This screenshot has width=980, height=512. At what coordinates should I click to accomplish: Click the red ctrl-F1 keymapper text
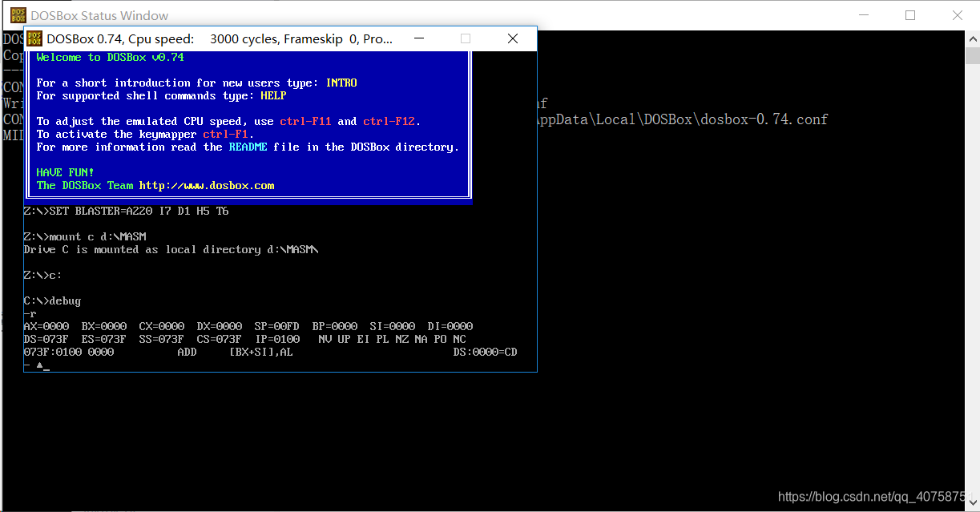[x=225, y=134]
